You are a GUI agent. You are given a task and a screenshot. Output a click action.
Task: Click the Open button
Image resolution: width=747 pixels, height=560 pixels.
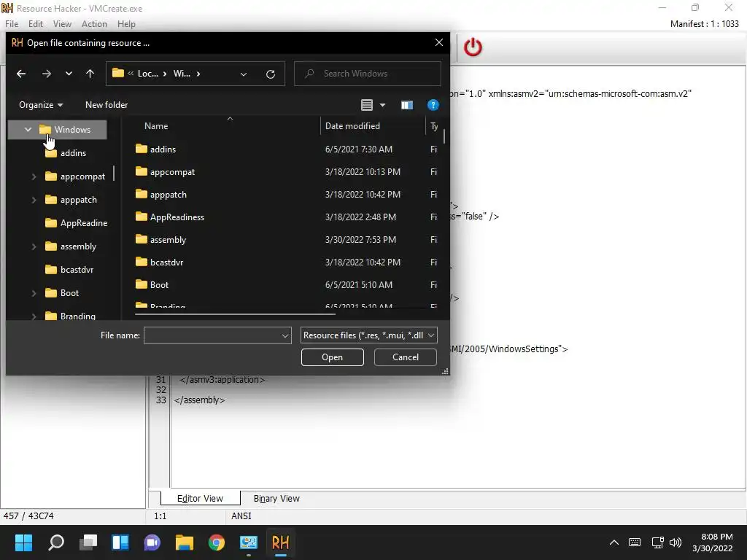tap(332, 357)
